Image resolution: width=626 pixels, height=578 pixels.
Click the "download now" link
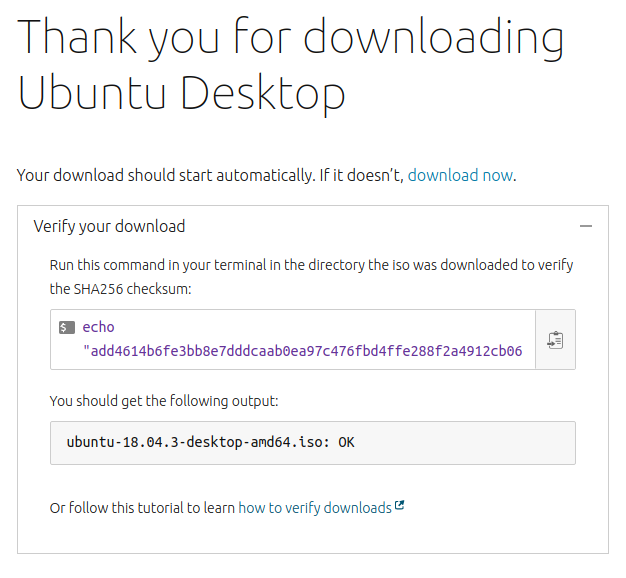[460, 175]
